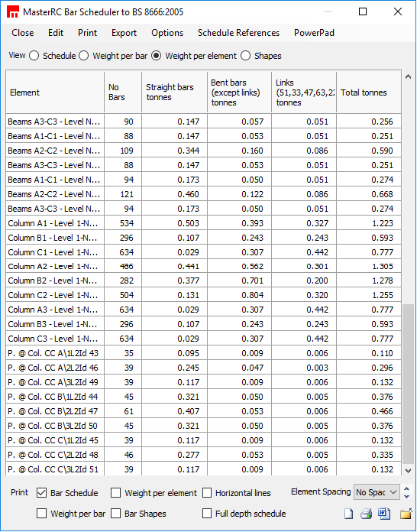Click the element spacing up arrow
This screenshot has width=417, height=532.
click(x=407, y=489)
